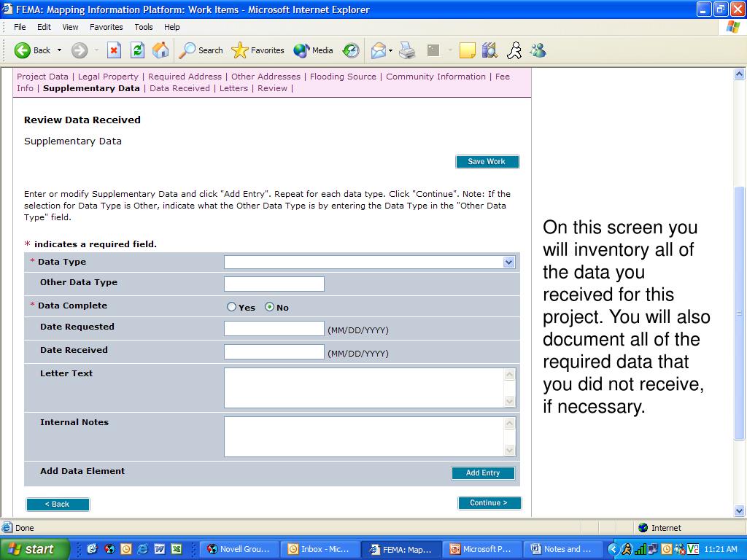Open browsing History from the toolbar
The width and height of the screenshot is (747, 560).
point(351,50)
